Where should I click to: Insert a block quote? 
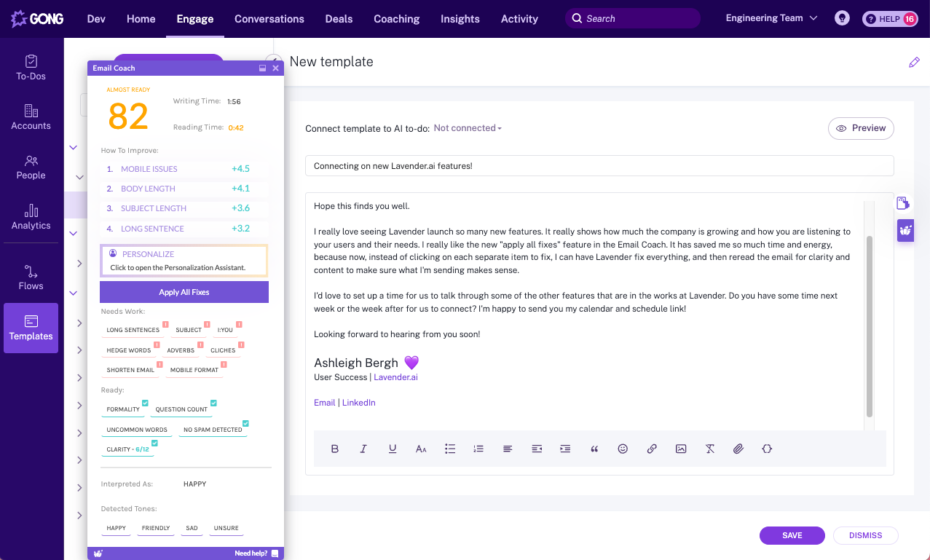click(x=594, y=449)
